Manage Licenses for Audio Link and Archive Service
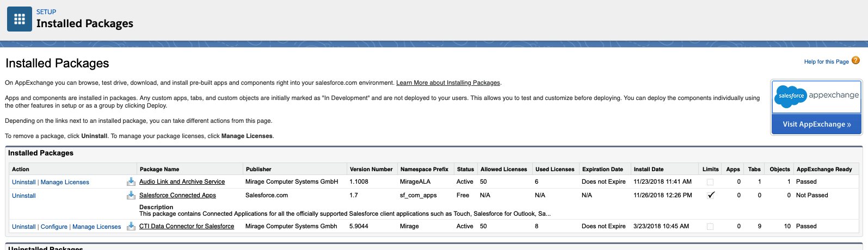 click(x=65, y=182)
